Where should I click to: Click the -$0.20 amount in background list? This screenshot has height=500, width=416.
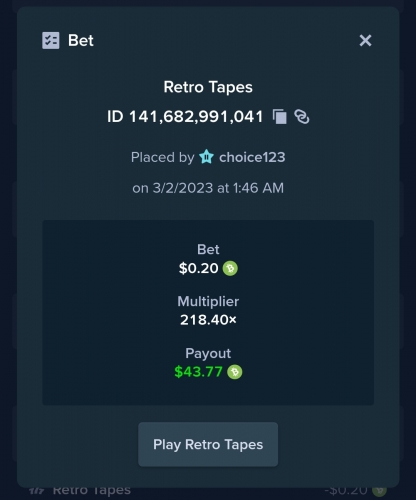(x=346, y=490)
